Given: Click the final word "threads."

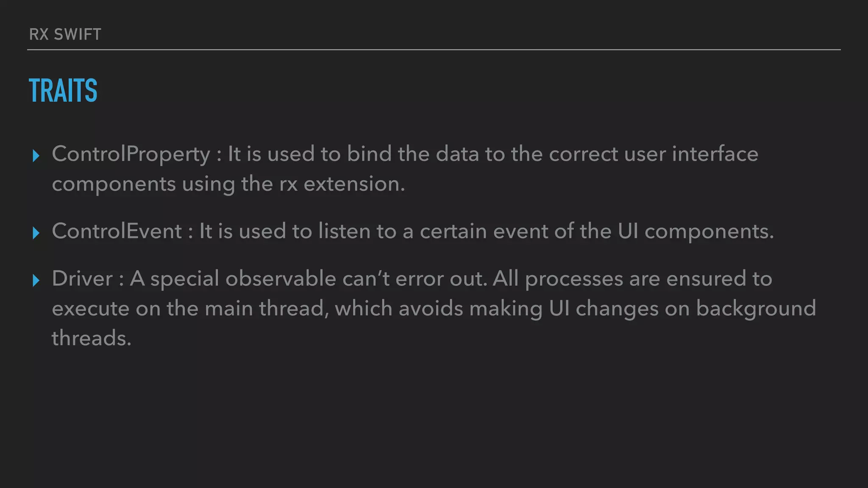Looking at the screenshot, I should click(92, 338).
